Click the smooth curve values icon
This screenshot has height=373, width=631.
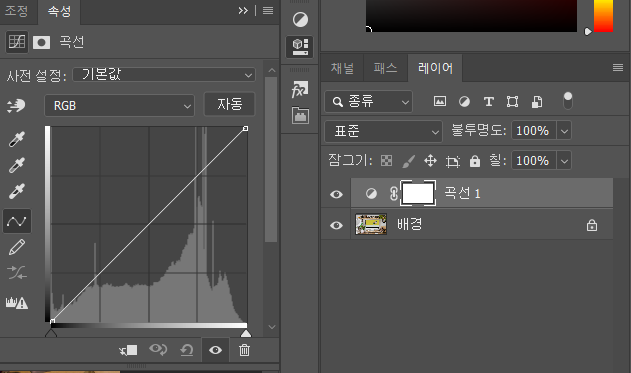click(x=16, y=273)
